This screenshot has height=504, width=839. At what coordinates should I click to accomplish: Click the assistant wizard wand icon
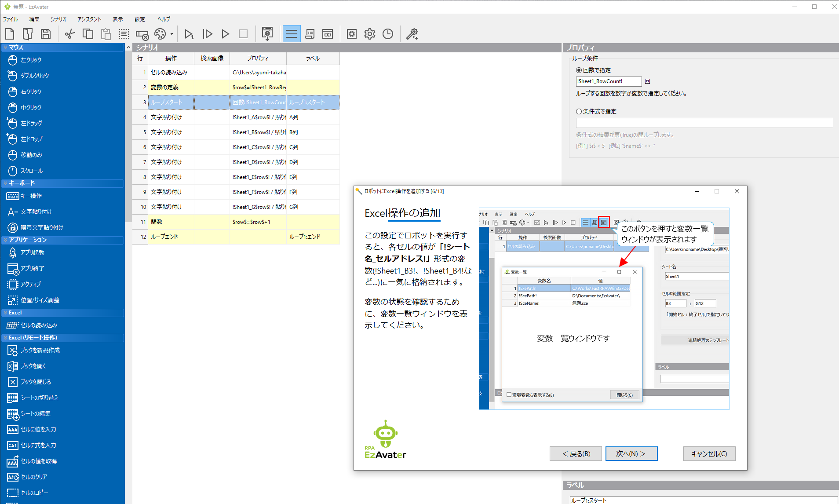click(x=412, y=34)
